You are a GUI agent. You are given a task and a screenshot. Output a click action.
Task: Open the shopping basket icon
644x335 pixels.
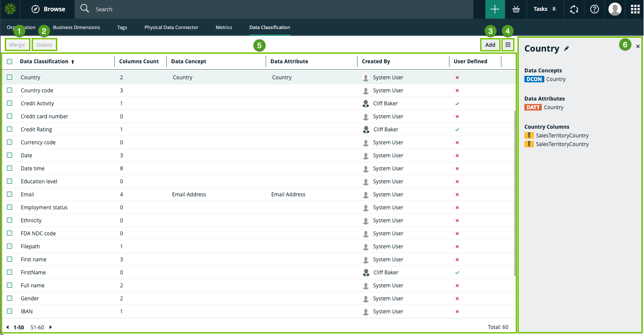(516, 9)
